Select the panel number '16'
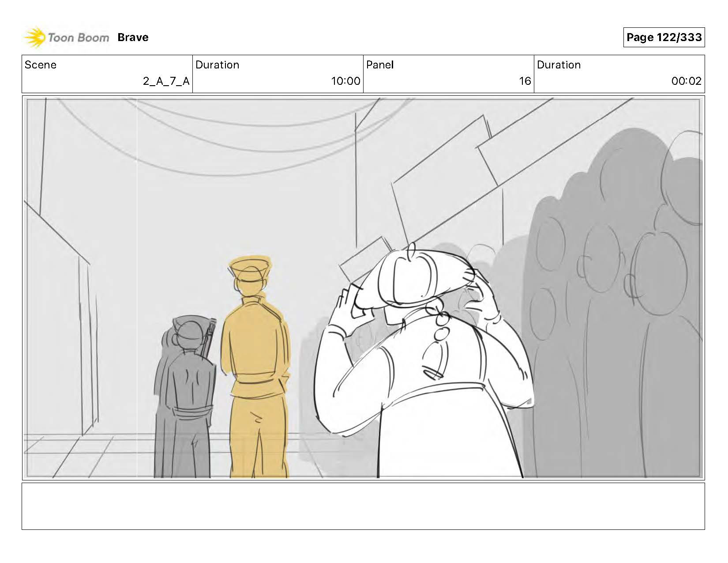 (x=525, y=81)
